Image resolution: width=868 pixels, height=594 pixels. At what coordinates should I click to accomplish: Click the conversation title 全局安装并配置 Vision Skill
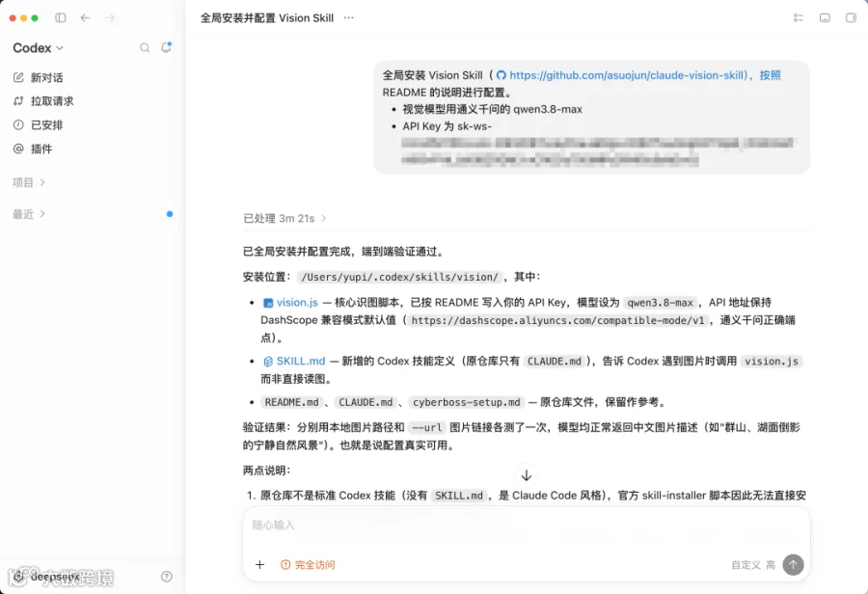pyautogui.click(x=267, y=17)
